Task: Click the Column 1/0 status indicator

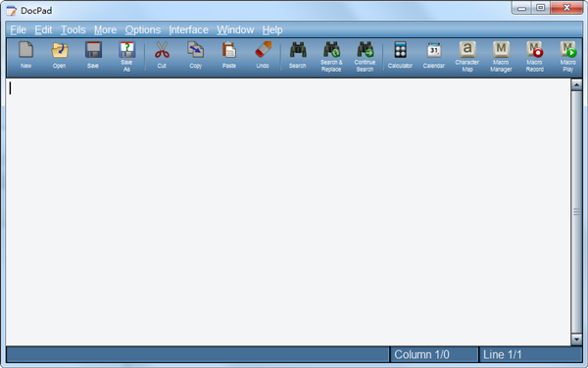Action: (x=434, y=354)
